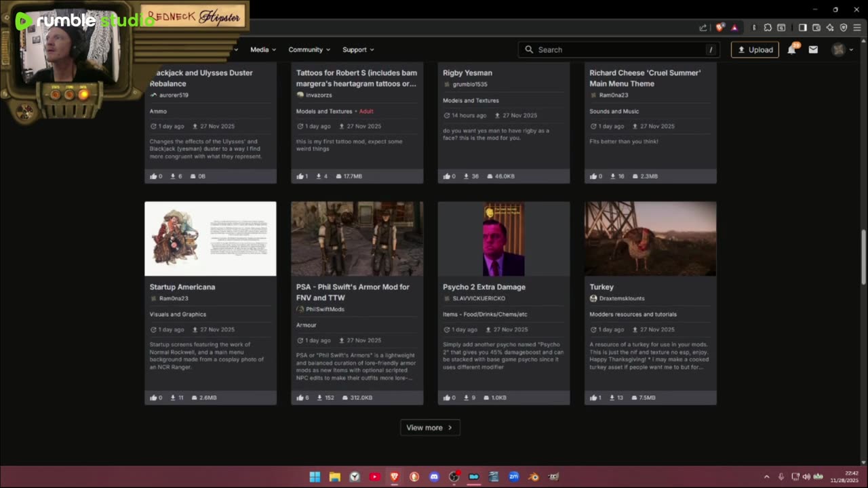This screenshot has height=488, width=868.
Task: Open the Leo AI sparkle icon
Action: tap(830, 28)
